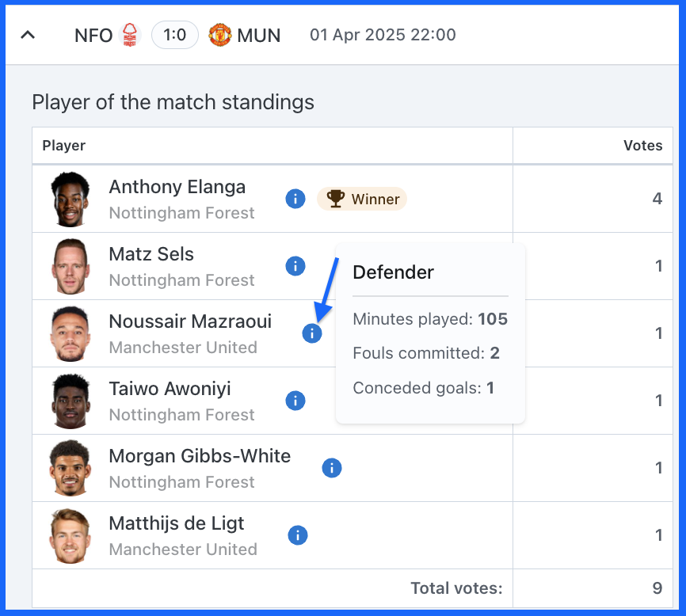Open info icon for Anthony Elanga

[x=295, y=199]
